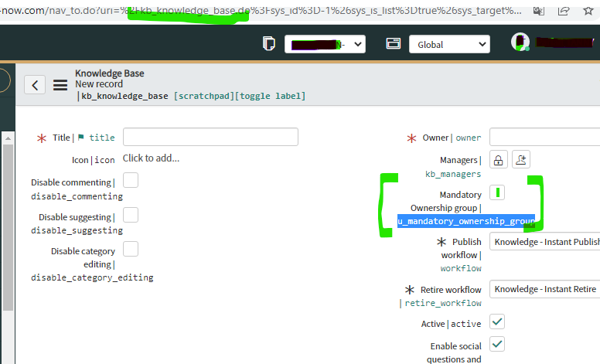
Task: Click the 'retire_workflow' technical field name
Action: [x=443, y=303]
